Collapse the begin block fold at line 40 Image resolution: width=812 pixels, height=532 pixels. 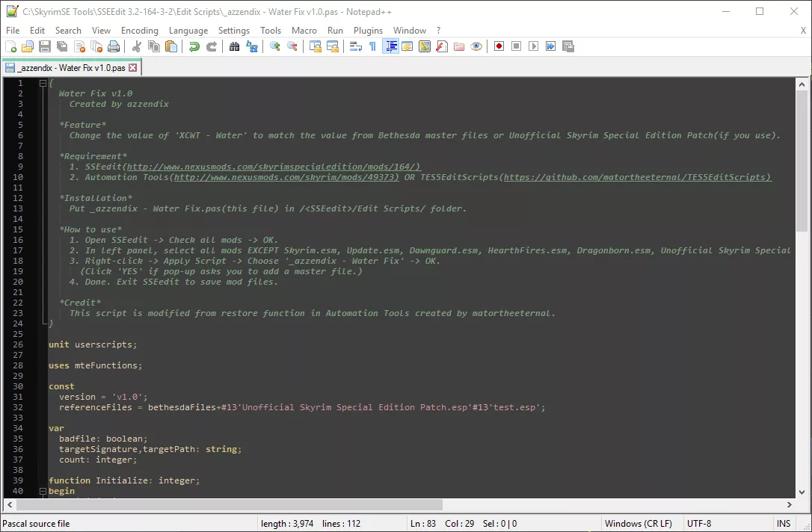click(43, 491)
